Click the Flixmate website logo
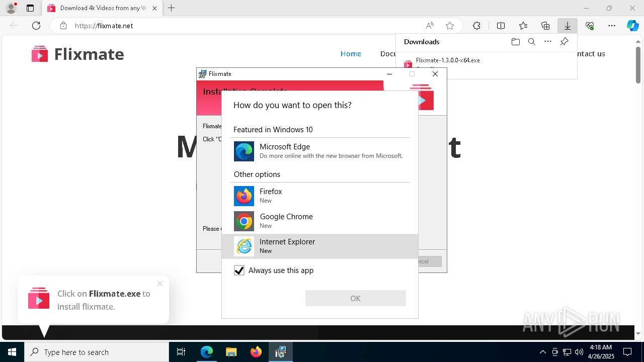This screenshot has width=644, height=362. tap(78, 54)
